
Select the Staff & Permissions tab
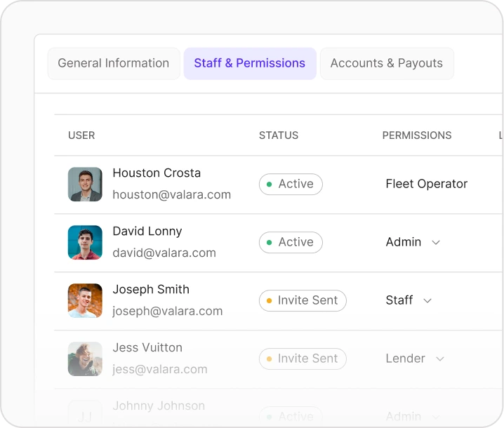click(x=250, y=63)
